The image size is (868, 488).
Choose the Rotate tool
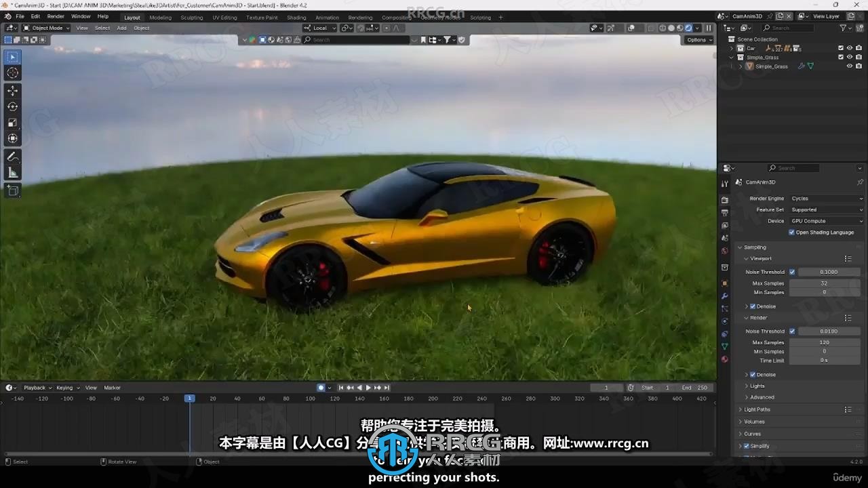[x=12, y=106]
